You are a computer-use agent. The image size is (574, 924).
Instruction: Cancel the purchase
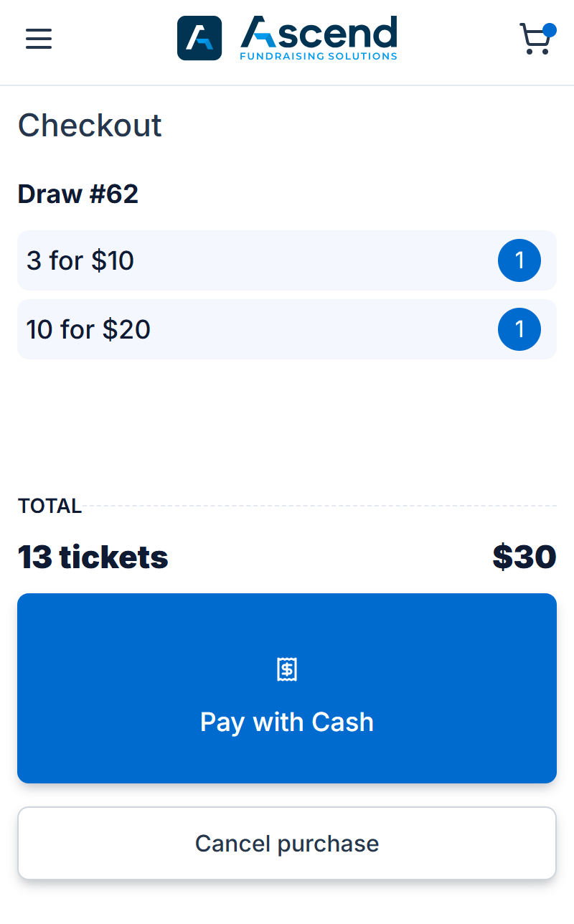point(287,843)
